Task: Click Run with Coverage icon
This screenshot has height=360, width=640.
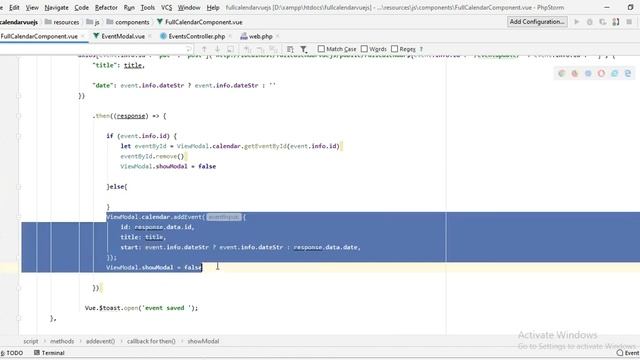Action: point(603,22)
